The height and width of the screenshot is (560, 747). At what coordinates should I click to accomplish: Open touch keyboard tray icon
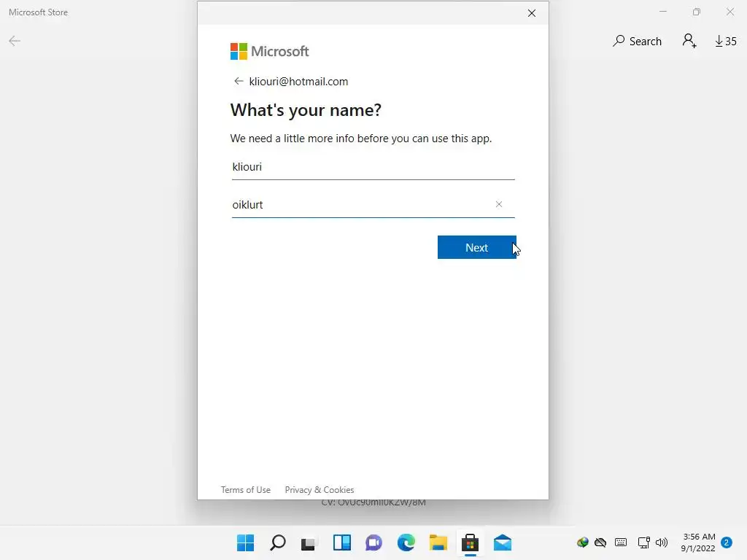pos(621,542)
